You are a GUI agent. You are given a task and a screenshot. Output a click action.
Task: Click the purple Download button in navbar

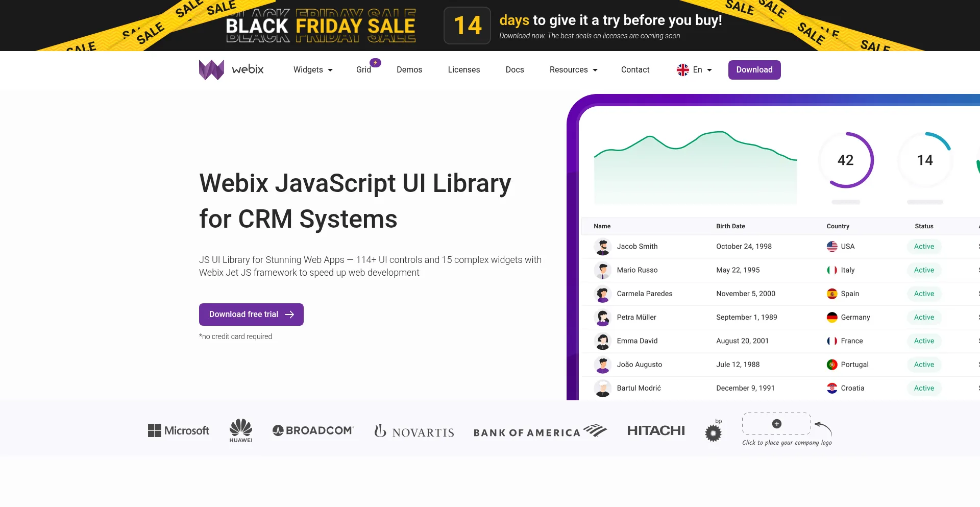754,70
